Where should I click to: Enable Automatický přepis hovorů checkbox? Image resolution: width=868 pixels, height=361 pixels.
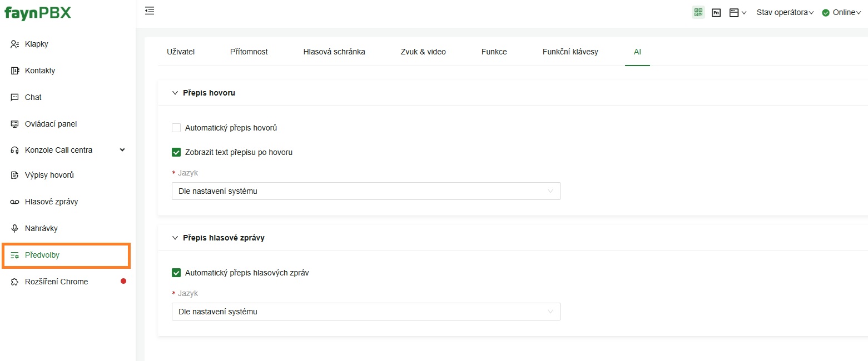(x=176, y=128)
